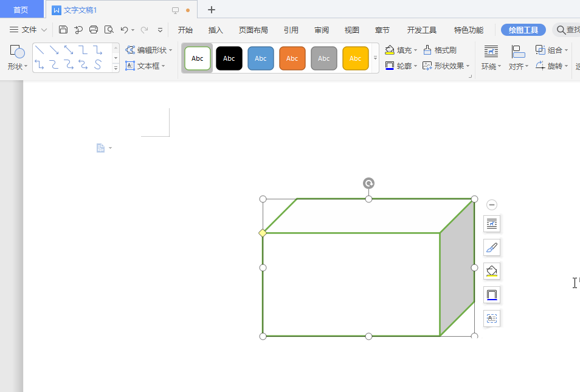The width and height of the screenshot is (580, 392).
Task: Click the text box floating icon
Action: [492, 318]
